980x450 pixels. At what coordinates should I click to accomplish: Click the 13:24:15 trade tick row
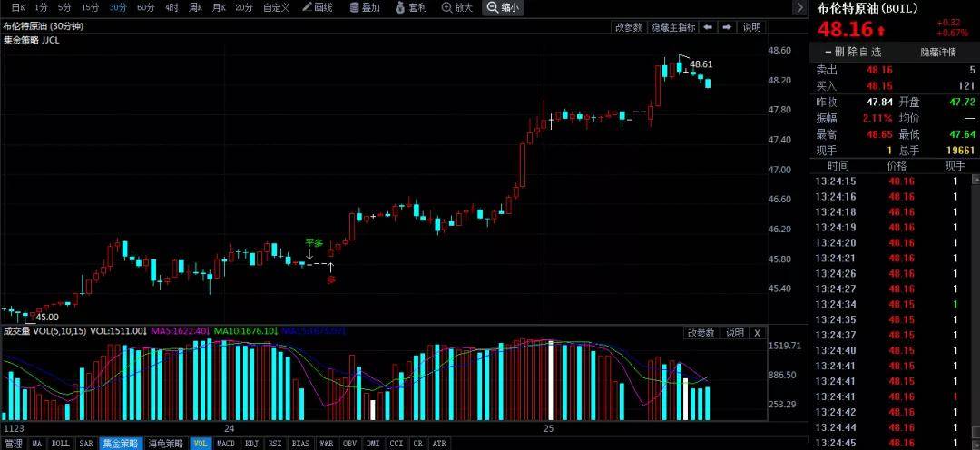click(x=890, y=181)
